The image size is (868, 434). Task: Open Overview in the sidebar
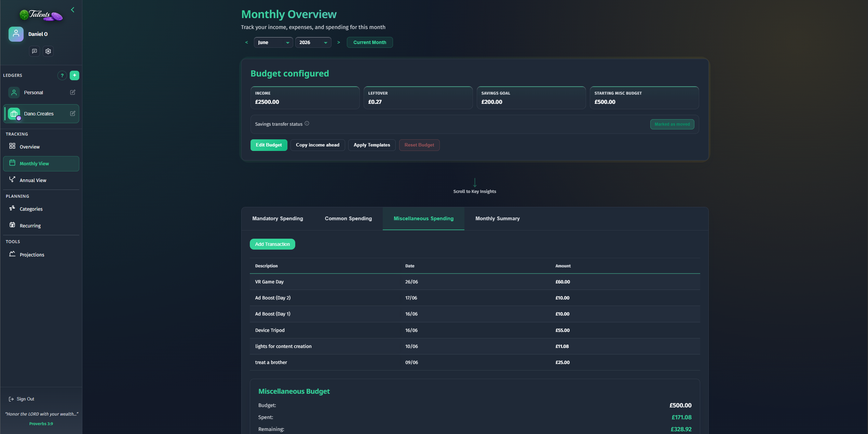tap(41, 147)
